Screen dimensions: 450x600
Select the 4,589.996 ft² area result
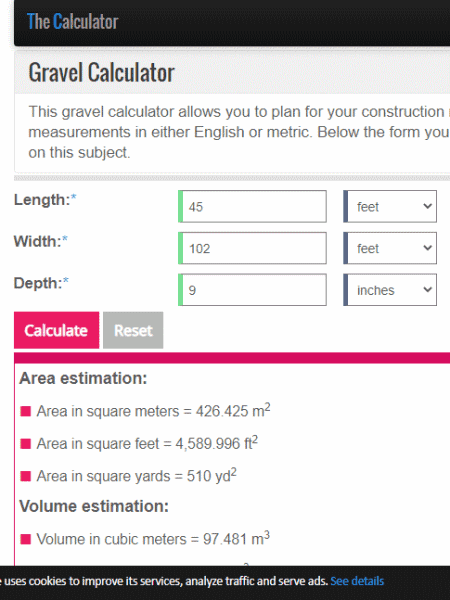click(x=217, y=443)
